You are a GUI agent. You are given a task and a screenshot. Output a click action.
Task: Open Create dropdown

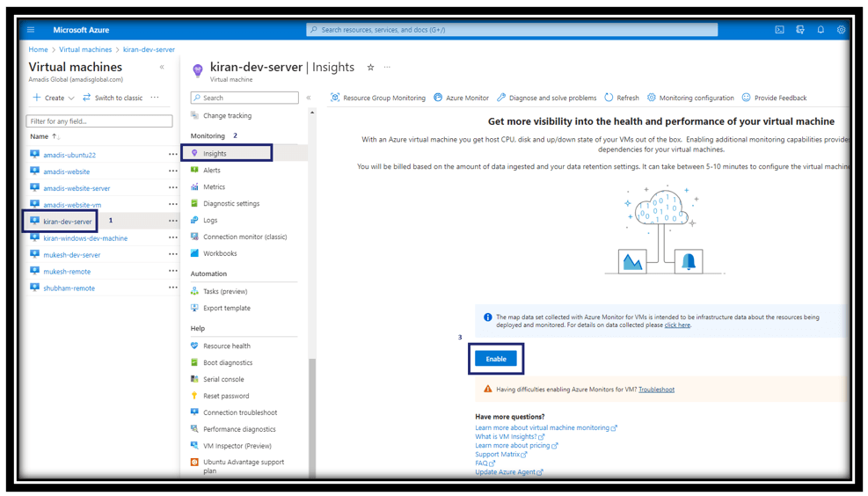pos(53,98)
